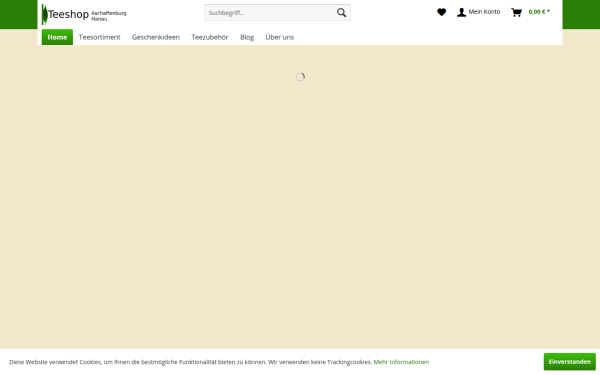Viewport: 600px width, 375px height.
Task: Open the wishlist heart icon
Action: click(x=441, y=12)
